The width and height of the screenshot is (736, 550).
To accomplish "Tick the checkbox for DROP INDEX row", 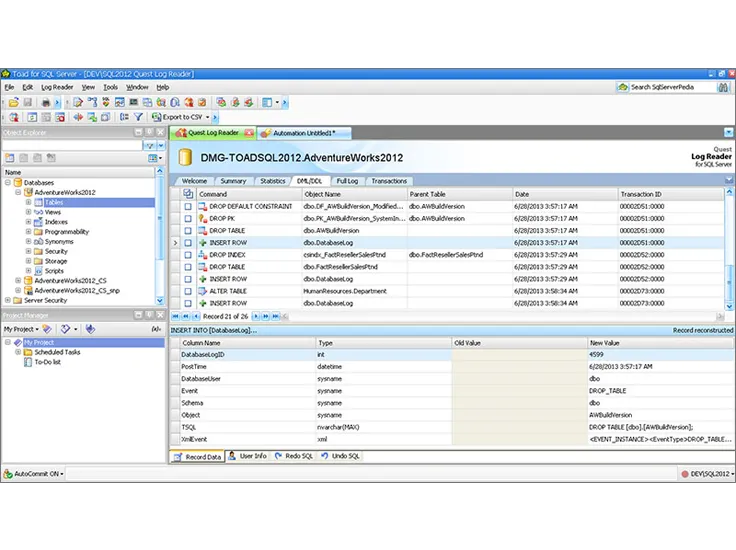I will [x=187, y=255].
